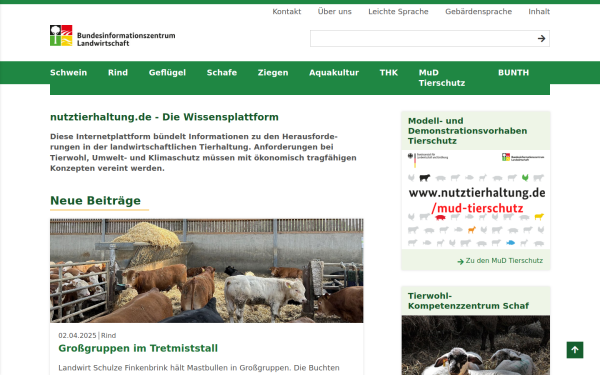Viewport: 600px width, 375px height.
Task: Click the mud-tierschutz banner image
Action: click(476, 200)
